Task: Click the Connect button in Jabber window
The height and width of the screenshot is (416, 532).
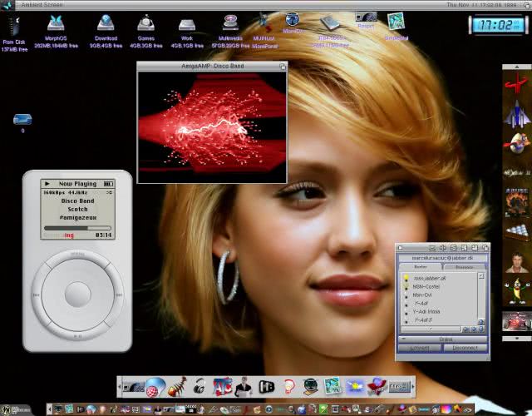Action: tap(420, 348)
